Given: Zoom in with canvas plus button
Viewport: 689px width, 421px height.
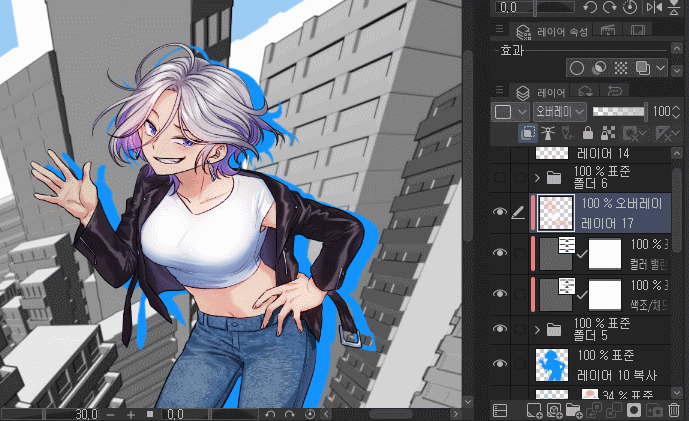Looking at the screenshot, I should click(131, 414).
